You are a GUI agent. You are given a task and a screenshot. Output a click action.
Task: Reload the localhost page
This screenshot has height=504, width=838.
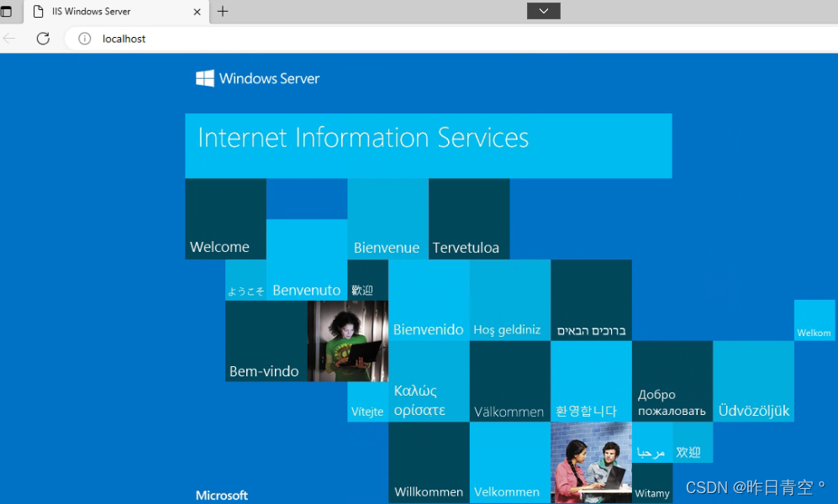(44, 39)
